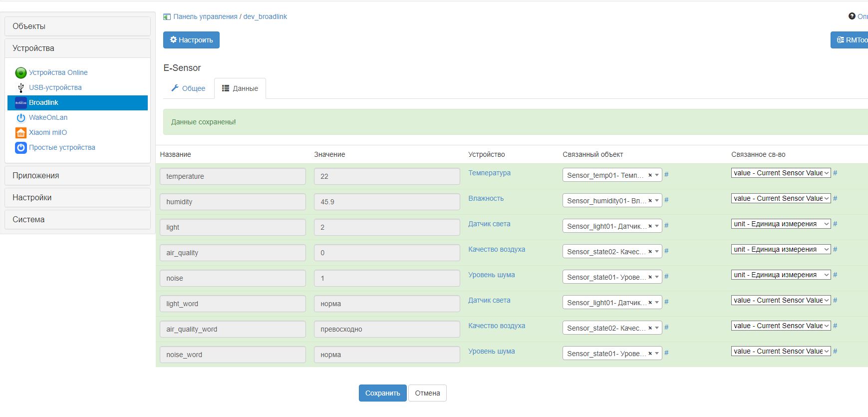Open Качество воздуха link in air_quality_word row
This screenshot has width=868, height=417.
point(497,326)
